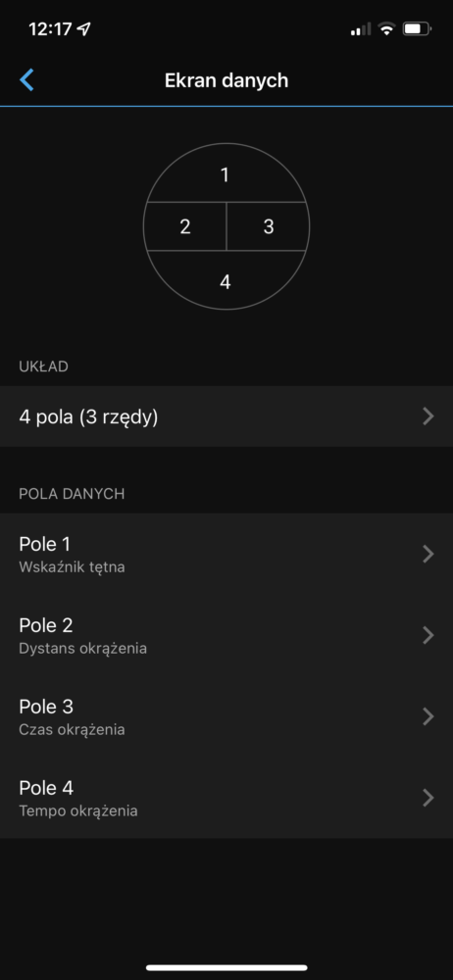The image size is (453, 980).
Task: Select field 4 in the watch diagram
Action: click(226, 282)
